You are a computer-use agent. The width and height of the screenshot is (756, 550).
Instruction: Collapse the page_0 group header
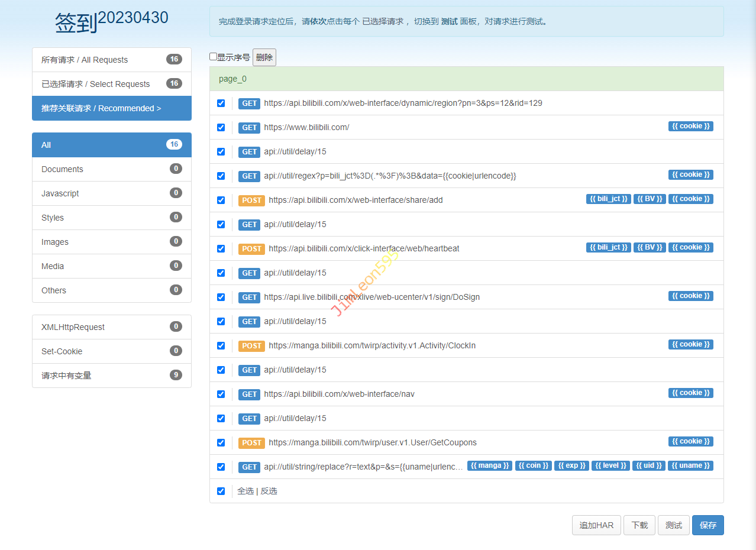point(466,79)
